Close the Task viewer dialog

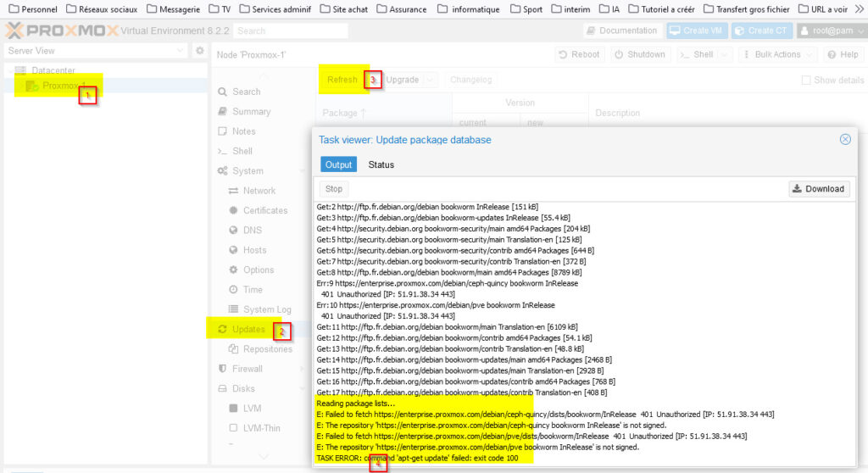coord(845,140)
